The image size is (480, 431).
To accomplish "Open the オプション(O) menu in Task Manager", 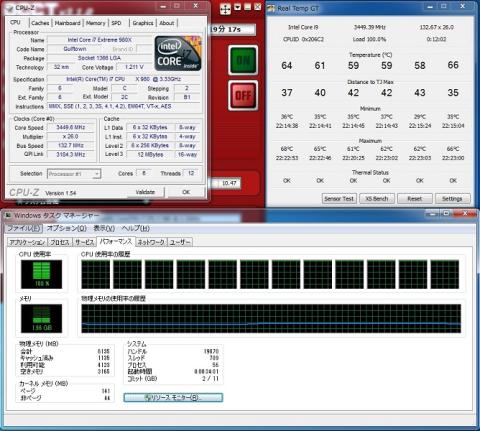I will [x=67, y=228].
